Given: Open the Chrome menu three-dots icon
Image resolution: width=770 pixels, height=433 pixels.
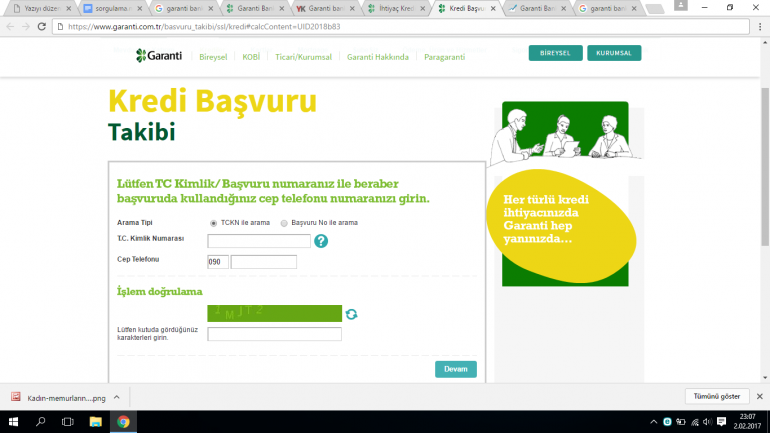Looking at the screenshot, I should pos(760,27).
